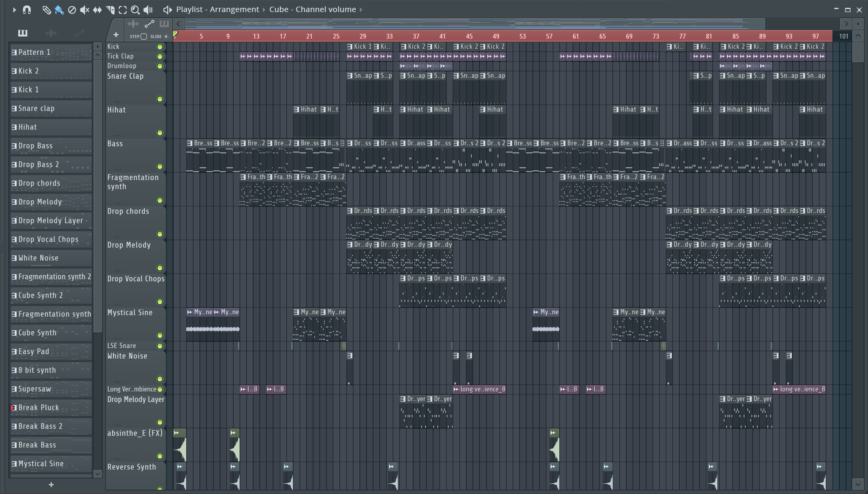This screenshot has height=494, width=868.
Task: Toggle pattern clip focus piano icon
Action: coord(164,24)
